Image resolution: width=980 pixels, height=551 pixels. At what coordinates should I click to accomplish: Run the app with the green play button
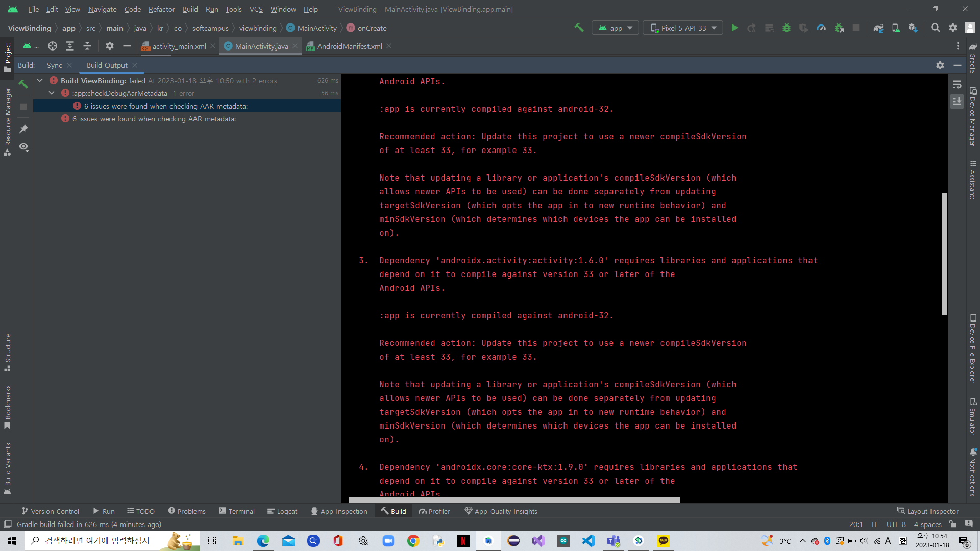click(734, 28)
